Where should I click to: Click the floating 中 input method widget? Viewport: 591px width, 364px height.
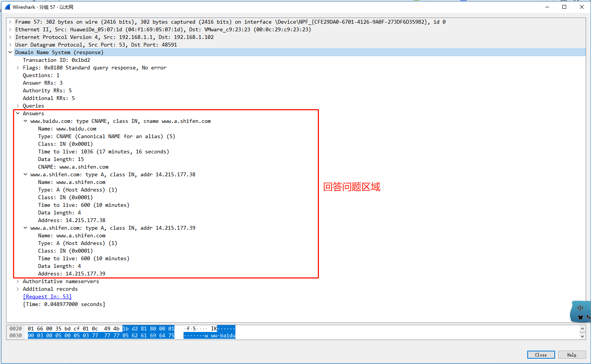[x=580, y=311]
